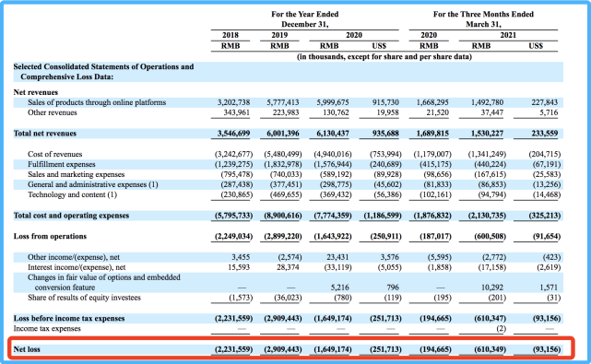Image resolution: width=591 pixels, height=364 pixels.
Task: Select Fulfillment expenses row label
Action: point(62,164)
